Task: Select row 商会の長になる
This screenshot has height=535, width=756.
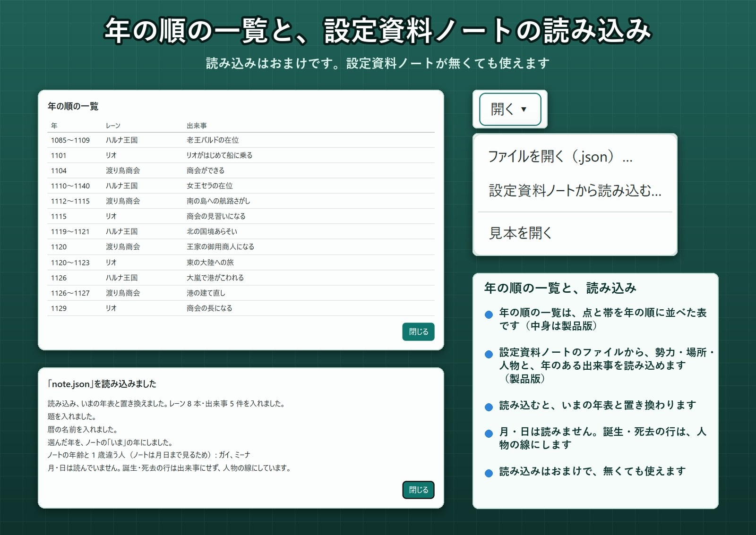Action: tap(241, 308)
